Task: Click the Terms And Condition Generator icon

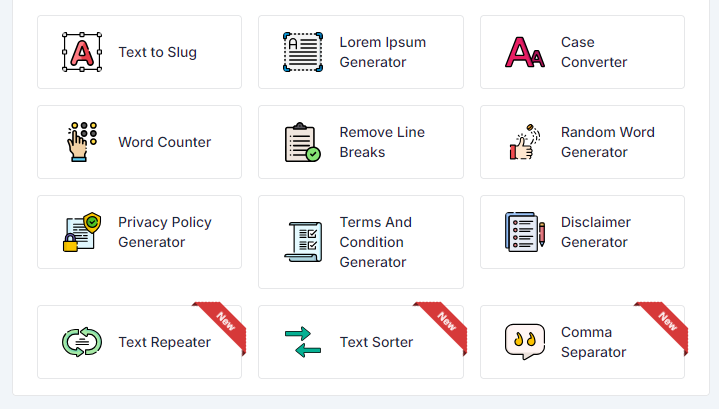Action: 303,242
